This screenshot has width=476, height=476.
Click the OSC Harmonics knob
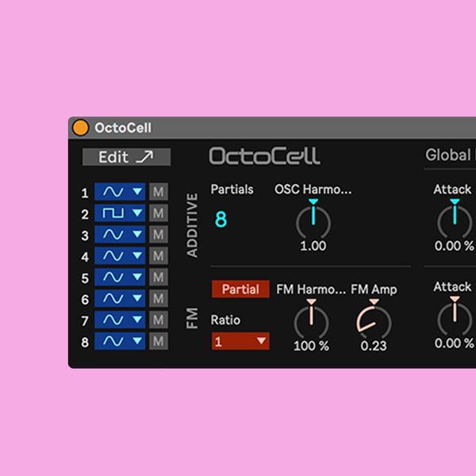click(313, 221)
